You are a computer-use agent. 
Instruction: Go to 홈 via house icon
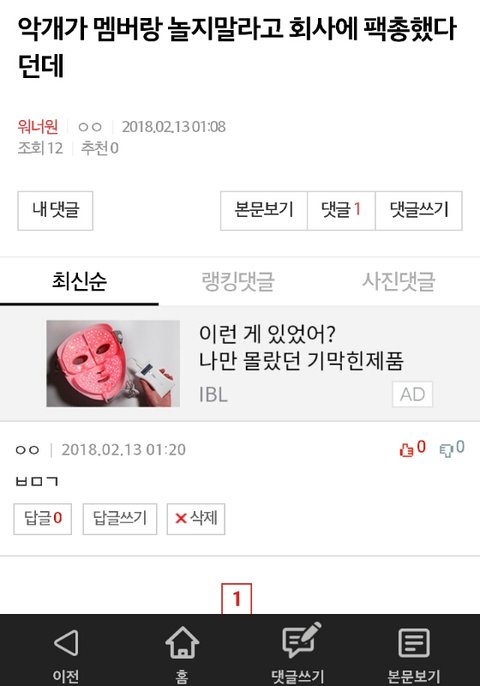[182, 642]
